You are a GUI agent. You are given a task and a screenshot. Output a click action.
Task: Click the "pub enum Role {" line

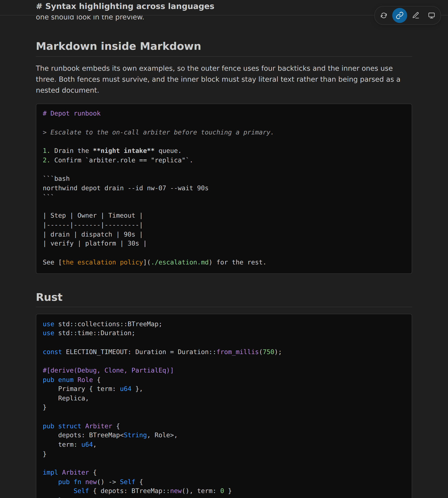[72, 380]
